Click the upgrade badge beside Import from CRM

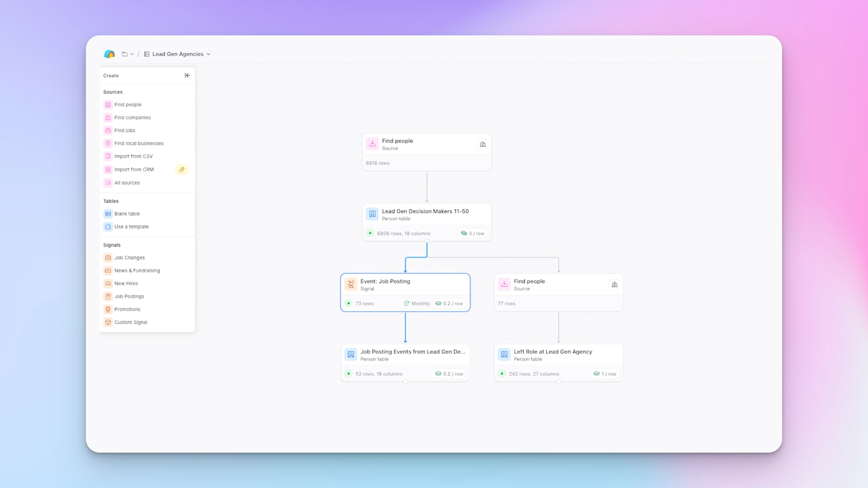(x=181, y=169)
